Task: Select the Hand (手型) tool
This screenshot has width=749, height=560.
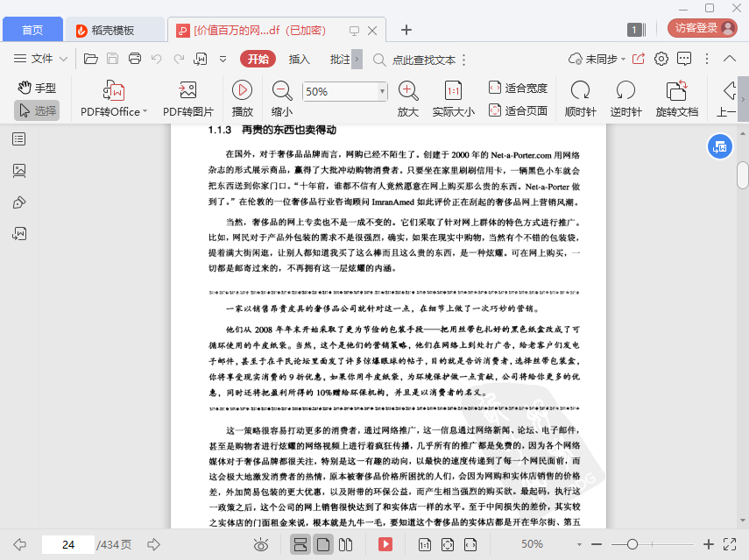Action: 37,88
